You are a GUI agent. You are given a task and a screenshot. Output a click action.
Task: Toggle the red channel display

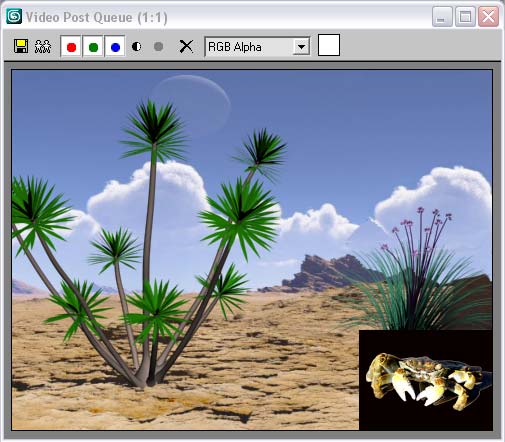coord(71,46)
